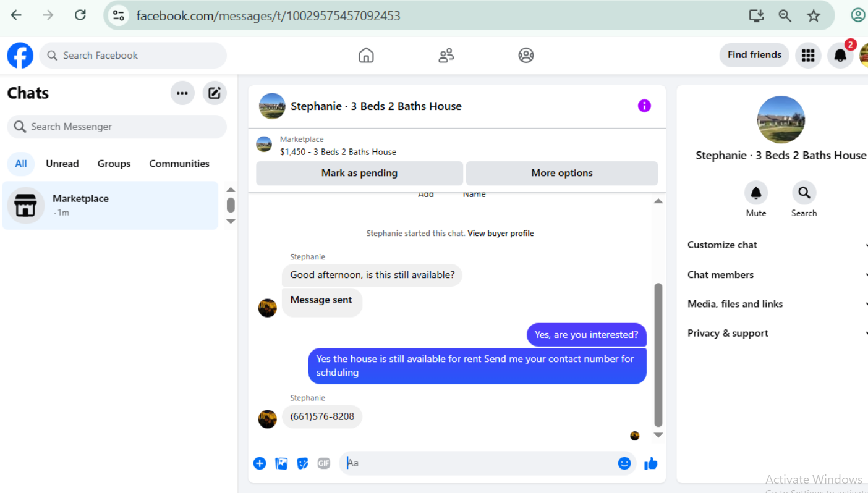
Task: Open the emoji picker smiley icon
Action: click(x=624, y=463)
